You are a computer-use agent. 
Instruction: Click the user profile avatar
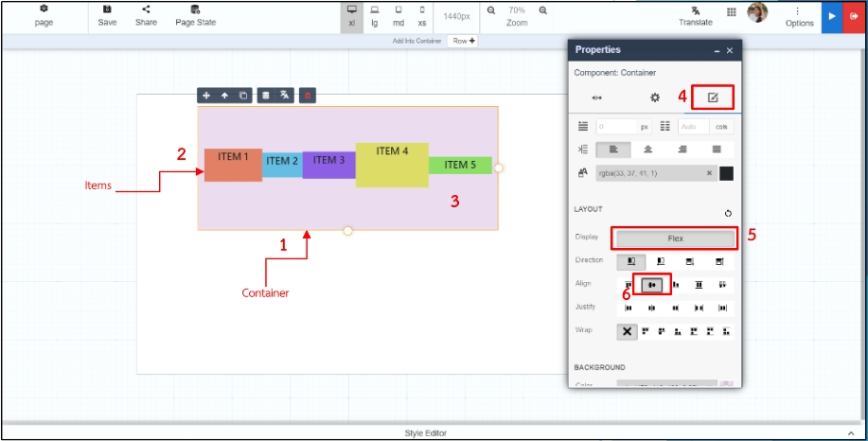click(x=757, y=12)
